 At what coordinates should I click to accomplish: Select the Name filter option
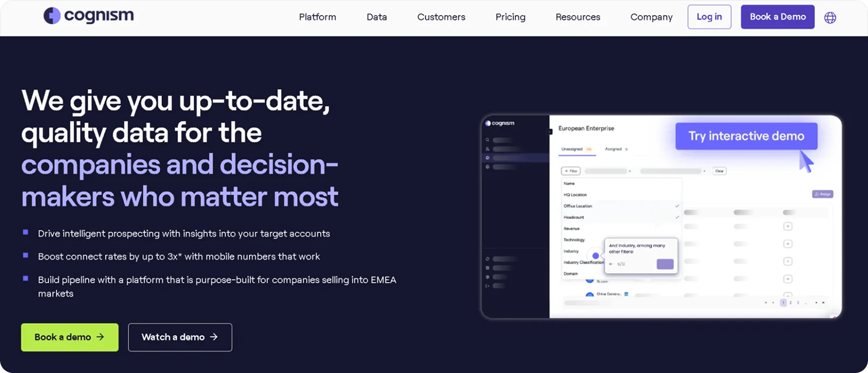tap(621, 183)
